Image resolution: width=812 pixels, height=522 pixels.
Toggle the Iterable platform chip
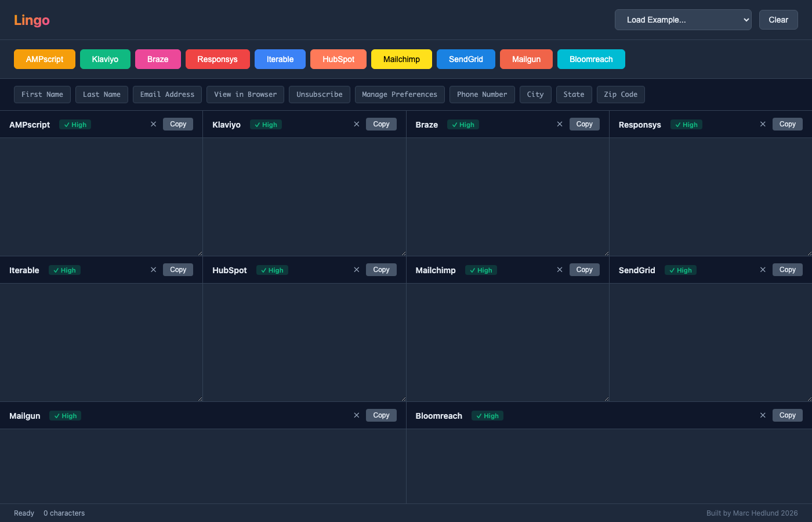click(280, 59)
